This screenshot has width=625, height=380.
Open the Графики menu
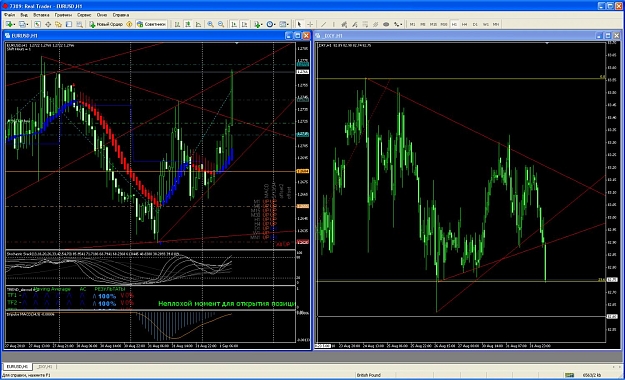63,15
